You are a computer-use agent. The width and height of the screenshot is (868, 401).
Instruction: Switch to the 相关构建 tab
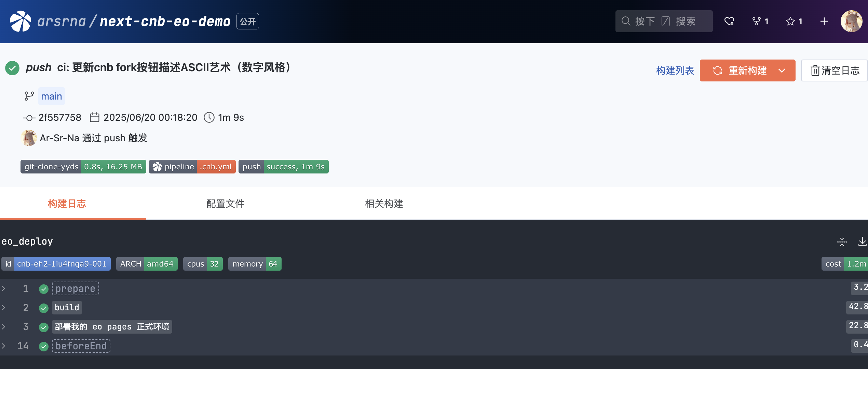384,204
